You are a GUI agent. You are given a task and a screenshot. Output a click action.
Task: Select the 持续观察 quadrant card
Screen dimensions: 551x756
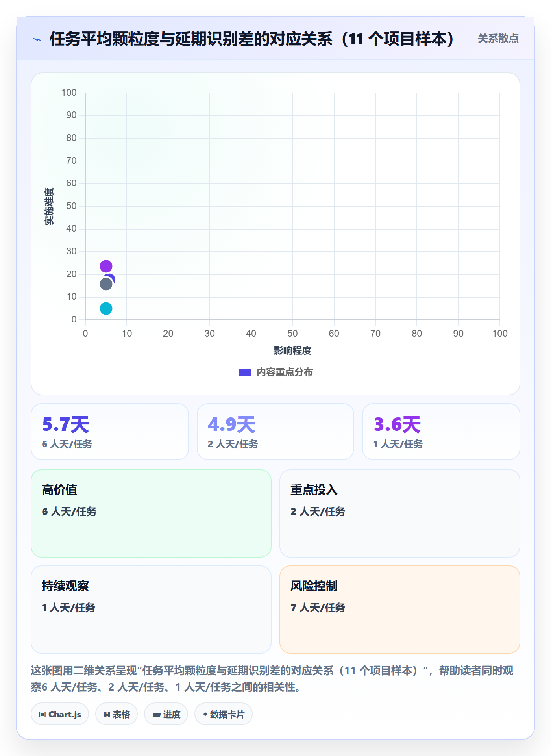(x=151, y=610)
